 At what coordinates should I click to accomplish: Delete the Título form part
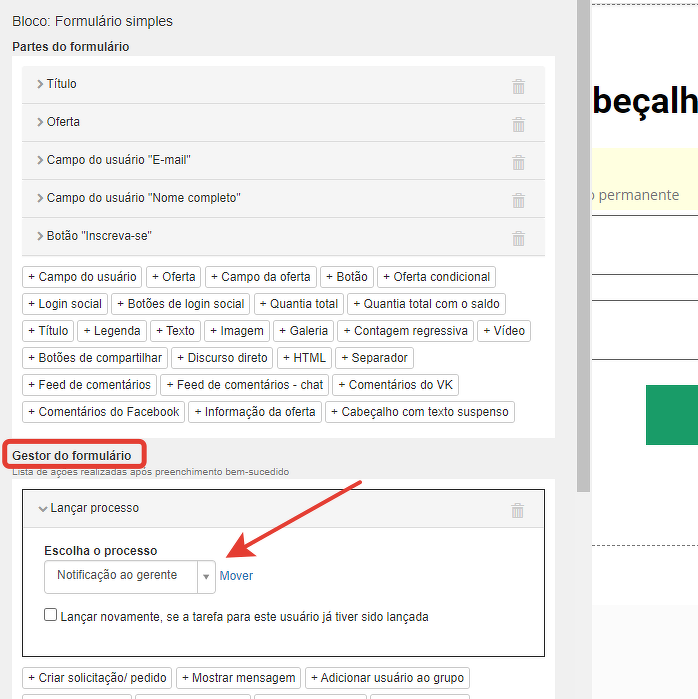pos(518,86)
